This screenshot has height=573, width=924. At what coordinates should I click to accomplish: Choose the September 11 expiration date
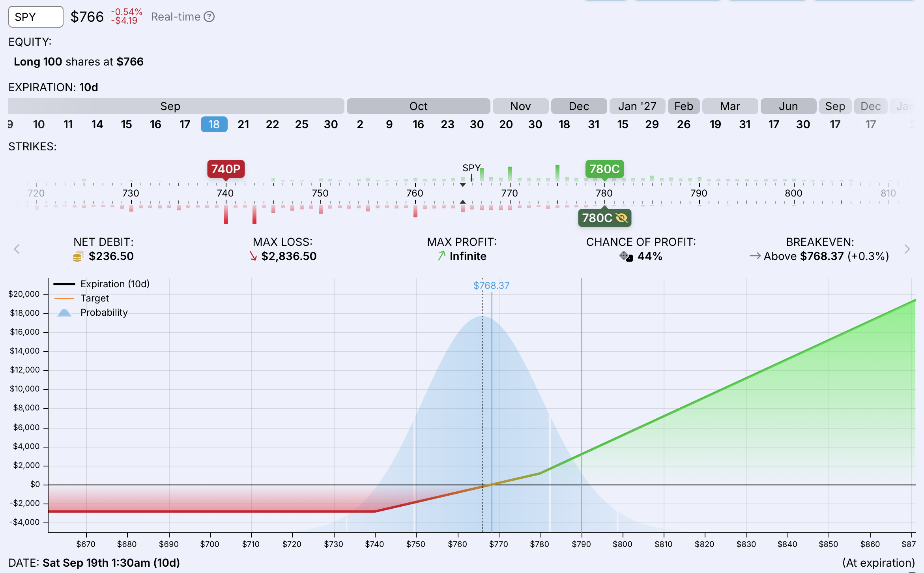(68, 124)
